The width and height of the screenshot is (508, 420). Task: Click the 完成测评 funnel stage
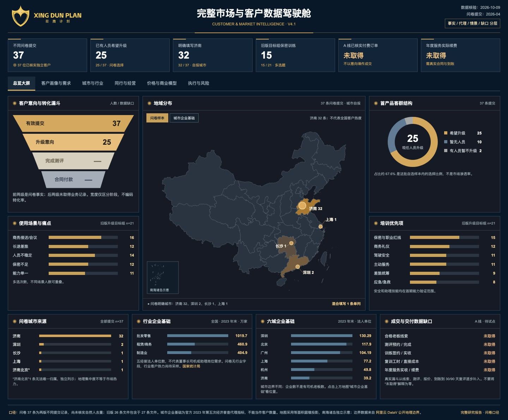point(73,161)
